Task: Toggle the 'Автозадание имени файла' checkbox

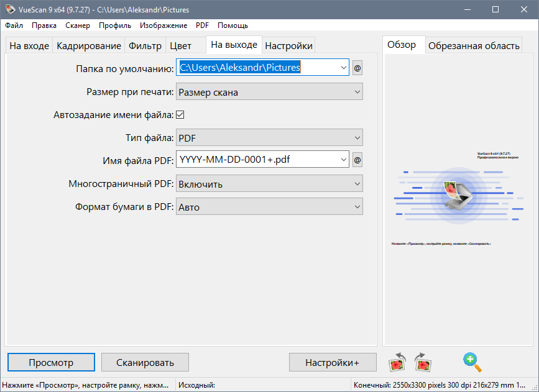Action: click(180, 115)
